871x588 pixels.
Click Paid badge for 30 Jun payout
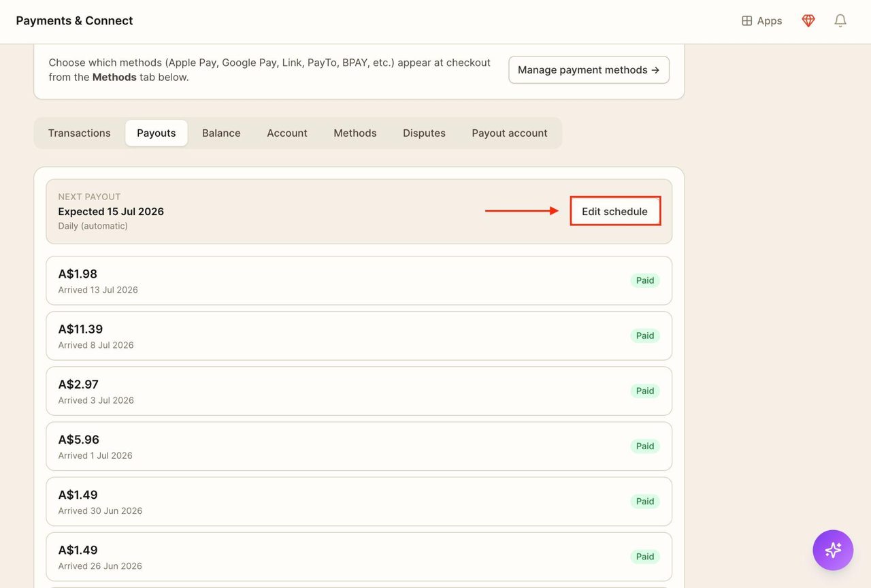645,501
